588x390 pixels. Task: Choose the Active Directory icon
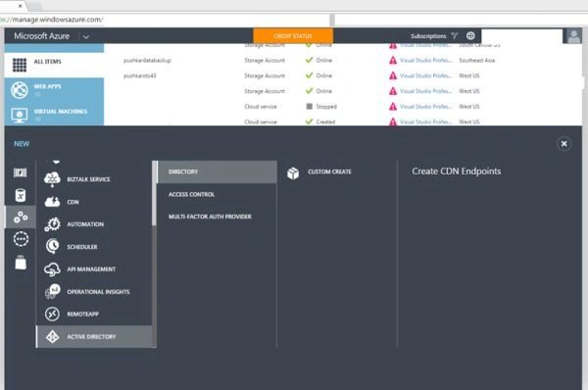(52, 337)
